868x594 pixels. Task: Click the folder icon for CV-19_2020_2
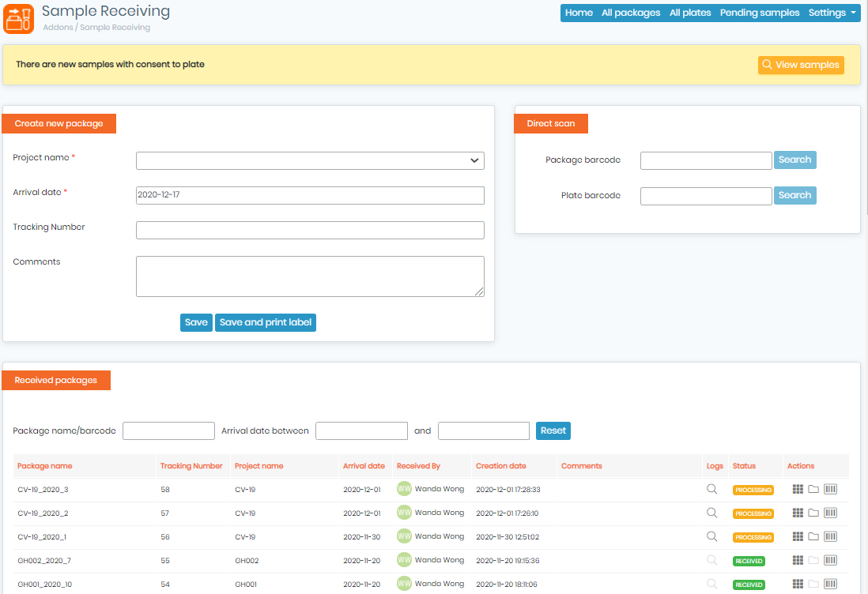point(813,513)
